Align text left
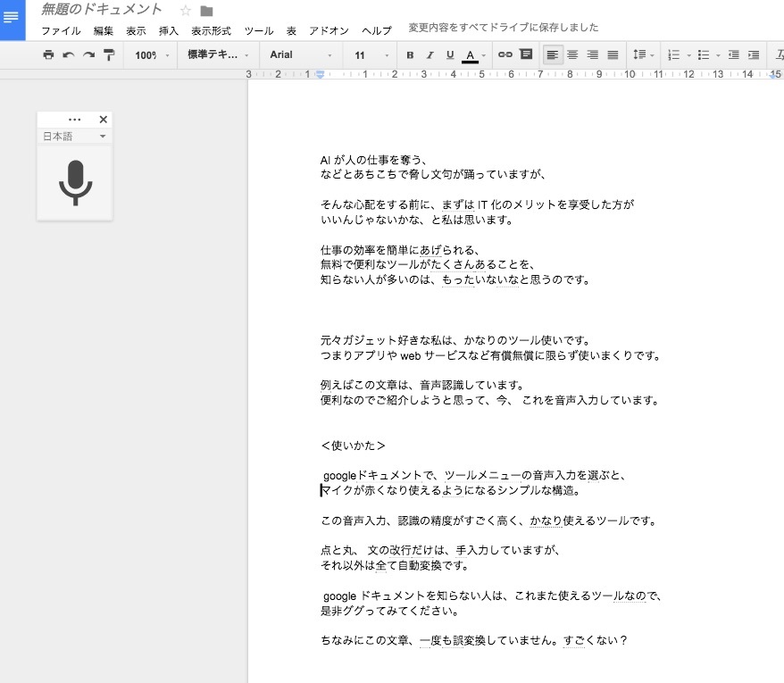Image resolution: width=784 pixels, height=683 pixels. (x=553, y=55)
